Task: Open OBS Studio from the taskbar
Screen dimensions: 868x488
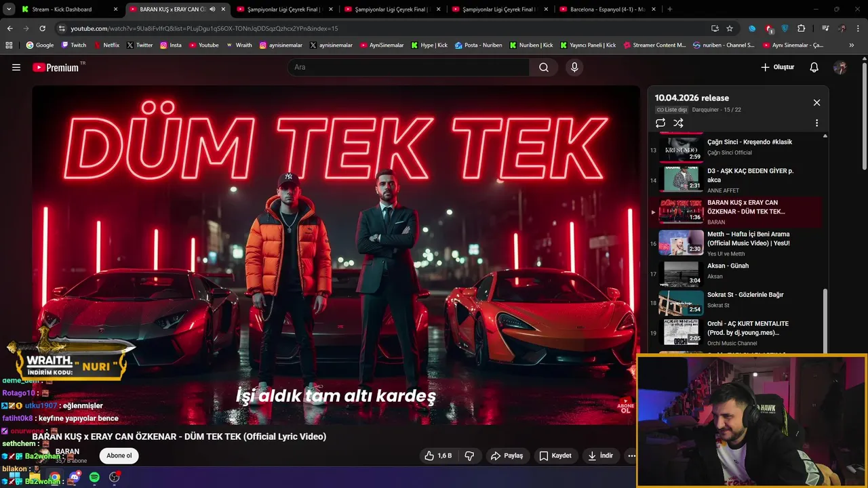Action: point(115,477)
